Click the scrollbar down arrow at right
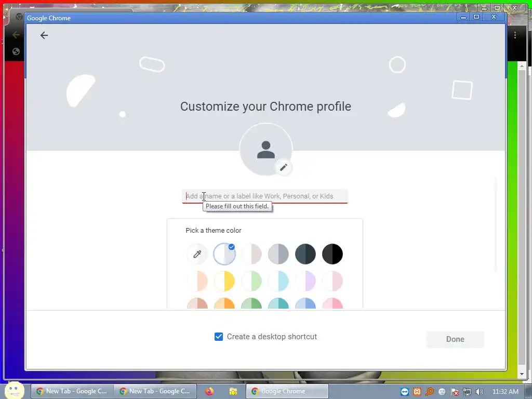 tap(522, 374)
